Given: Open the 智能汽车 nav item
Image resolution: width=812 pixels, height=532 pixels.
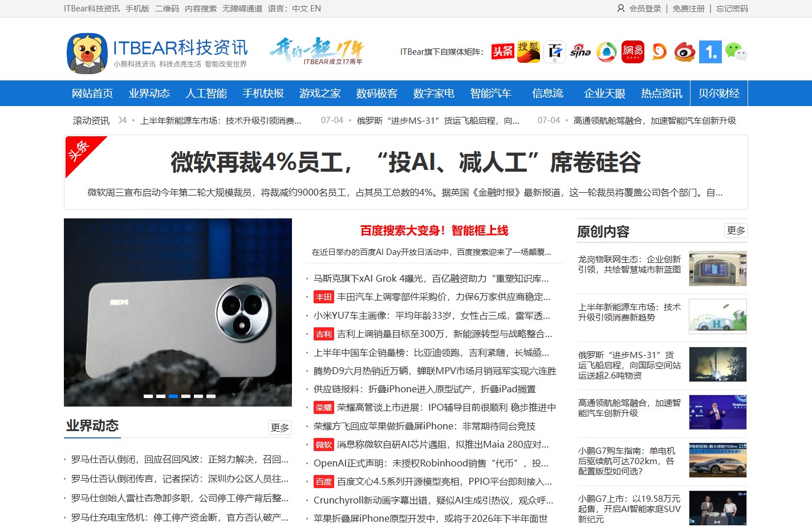Looking at the screenshot, I should coord(491,94).
